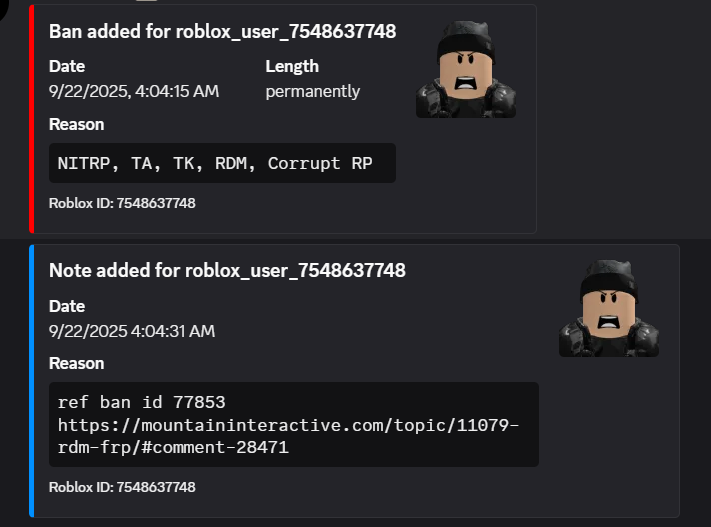This screenshot has height=527, width=711.
Task: Click 'rdm-frp/#comment-28471' link text
Action: coord(173,448)
